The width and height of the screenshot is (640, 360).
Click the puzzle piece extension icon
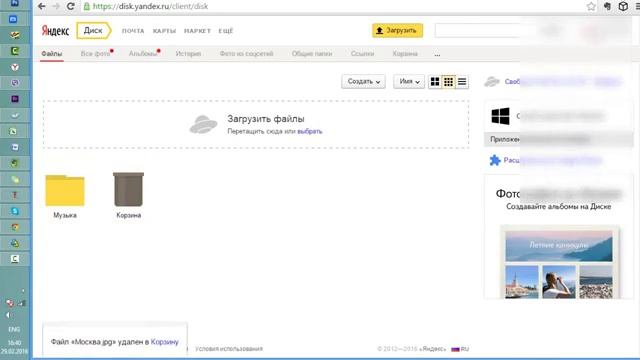tap(495, 160)
